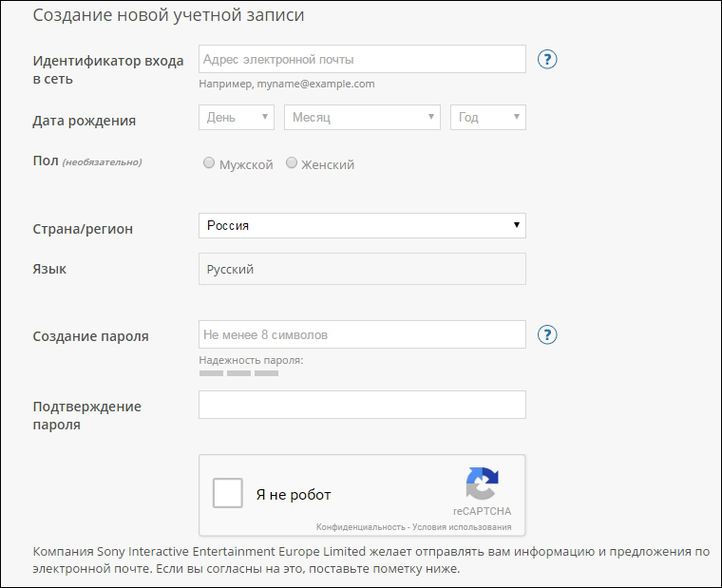Select the Мужской gender radio button
The height and width of the screenshot is (588, 722).
[209, 163]
